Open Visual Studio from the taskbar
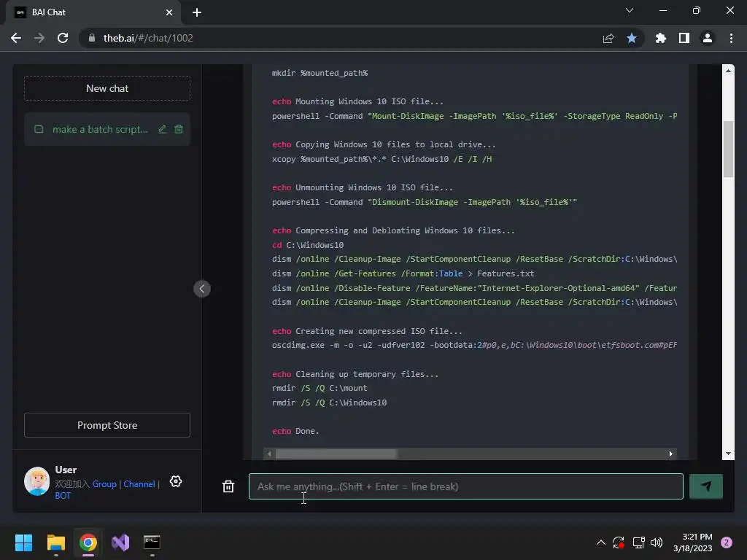The width and height of the screenshot is (747, 560). (x=120, y=542)
